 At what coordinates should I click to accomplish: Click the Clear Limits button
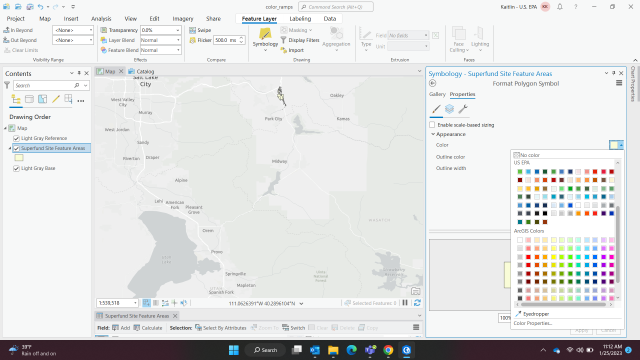pyautogui.click(x=21, y=50)
